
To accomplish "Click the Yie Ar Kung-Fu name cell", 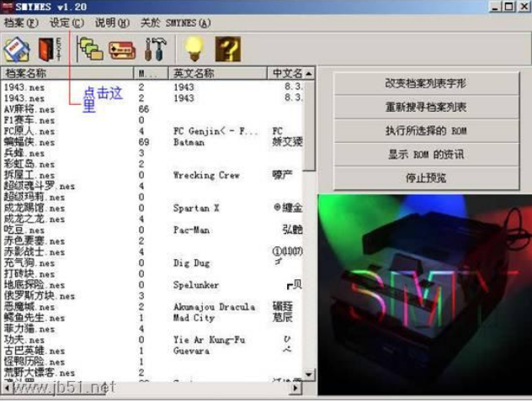I will 209,340.
